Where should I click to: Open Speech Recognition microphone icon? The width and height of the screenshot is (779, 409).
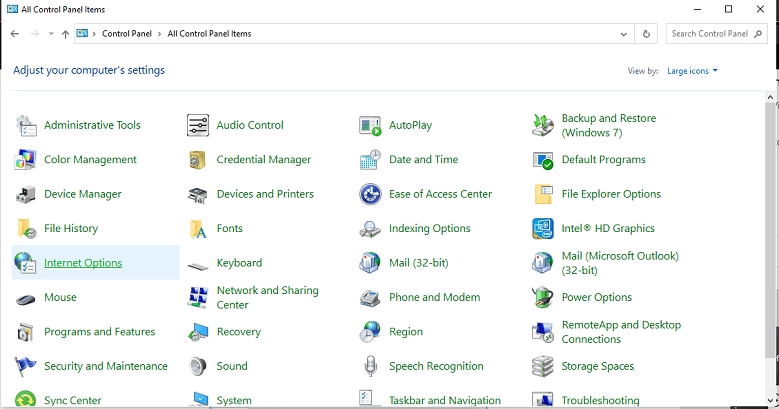pos(370,366)
